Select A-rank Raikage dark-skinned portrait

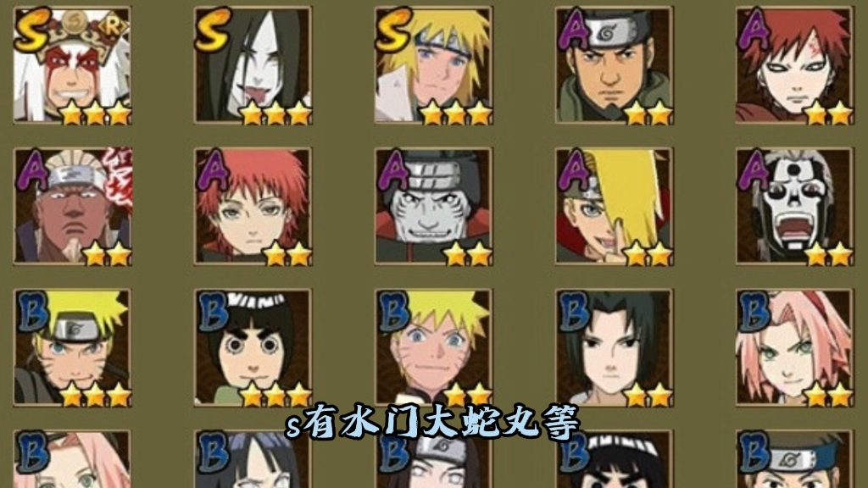pos(73,207)
